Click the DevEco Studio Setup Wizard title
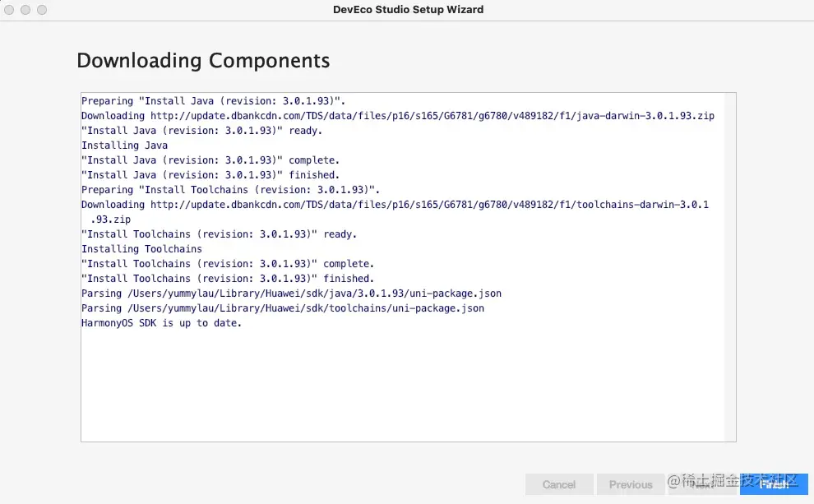Viewport: 814px width, 504px height. point(408,9)
